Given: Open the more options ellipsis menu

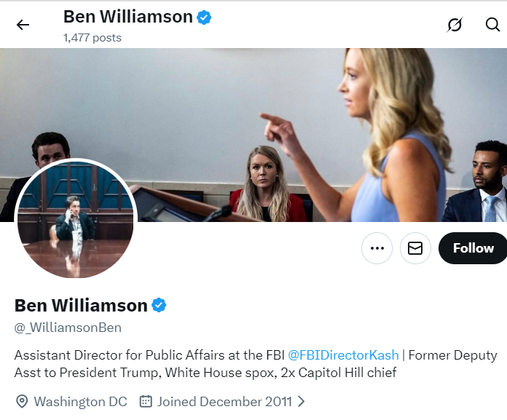Looking at the screenshot, I should click(377, 248).
